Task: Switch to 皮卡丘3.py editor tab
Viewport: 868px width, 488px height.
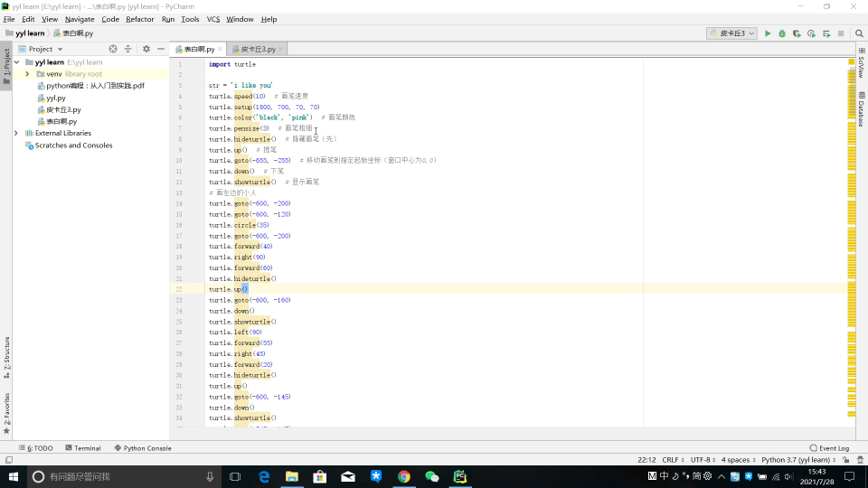Action: 258,49
